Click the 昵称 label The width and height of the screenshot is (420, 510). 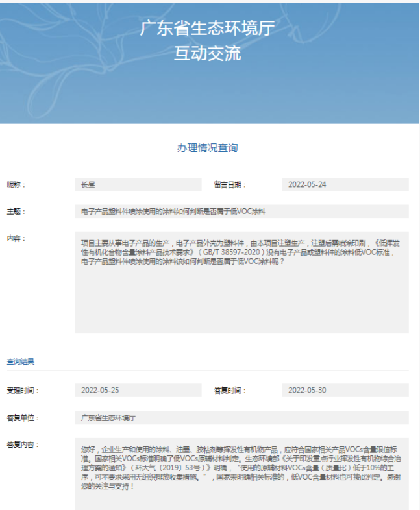coord(16,185)
